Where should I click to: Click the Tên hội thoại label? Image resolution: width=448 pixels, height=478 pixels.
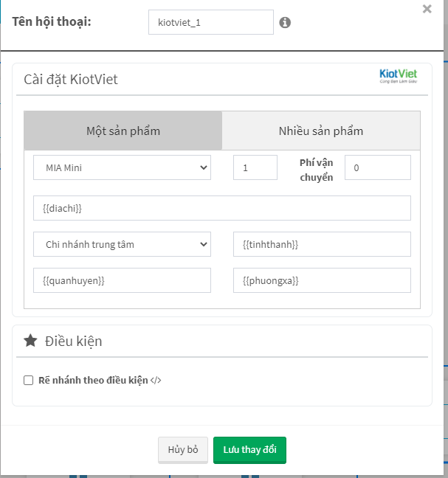pos(52,21)
